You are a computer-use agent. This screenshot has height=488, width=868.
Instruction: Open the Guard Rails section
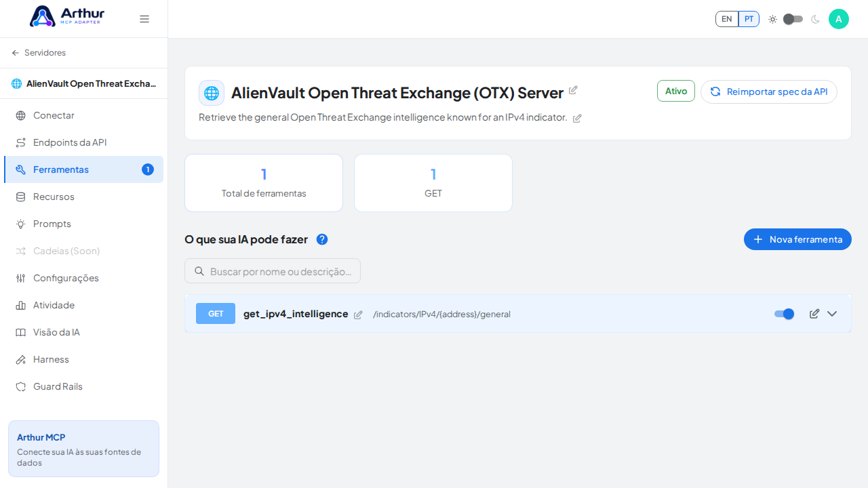pyautogui.click(x=83, y=386)
